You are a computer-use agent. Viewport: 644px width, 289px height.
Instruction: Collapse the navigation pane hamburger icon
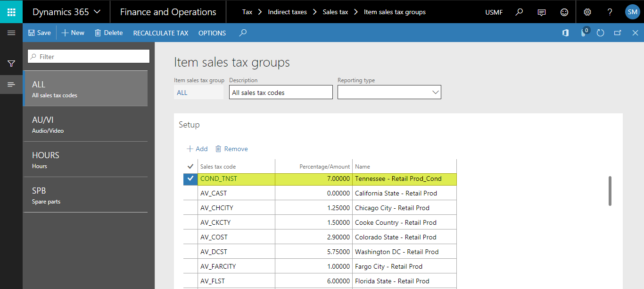click(11, 33)
